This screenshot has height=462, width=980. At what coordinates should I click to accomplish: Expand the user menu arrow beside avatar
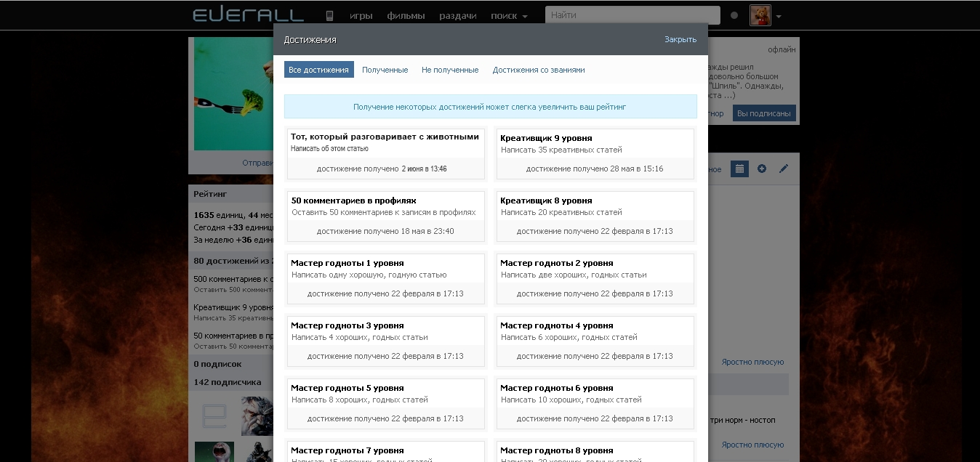[779, 16]
